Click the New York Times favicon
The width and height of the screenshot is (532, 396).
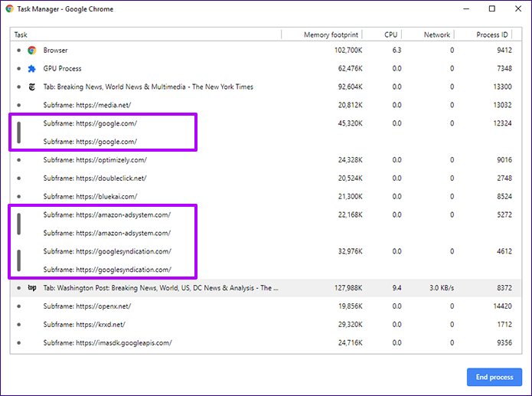coord(32,87)
